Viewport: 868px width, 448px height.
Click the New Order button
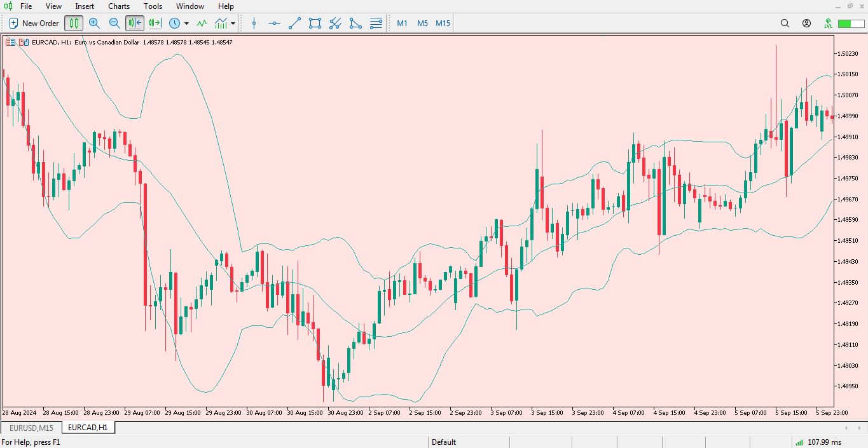coord(34,24)
